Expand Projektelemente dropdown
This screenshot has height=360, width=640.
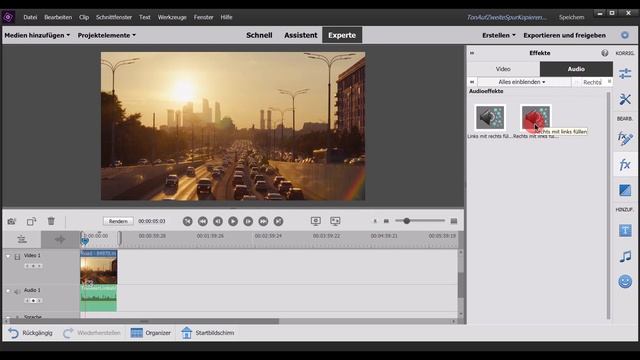(107, 35)
